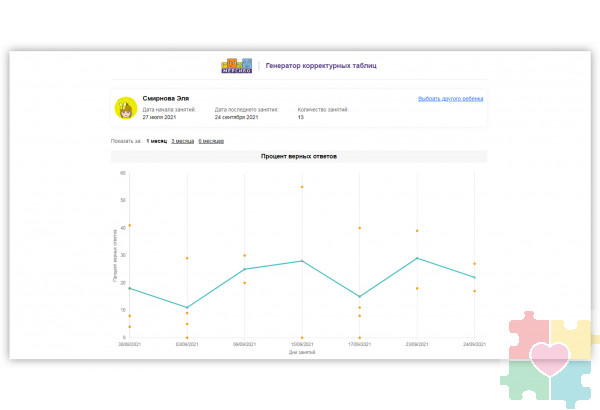
Task: Switch period to 6 месяцев
Action: pyautogui.click(x=211, y=141)
